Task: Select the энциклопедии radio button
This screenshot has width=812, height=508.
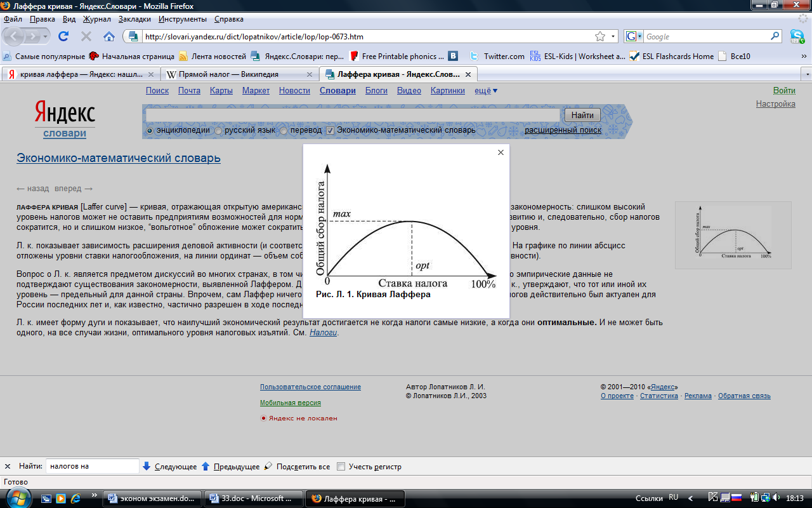Action: (x=150, y=130)
